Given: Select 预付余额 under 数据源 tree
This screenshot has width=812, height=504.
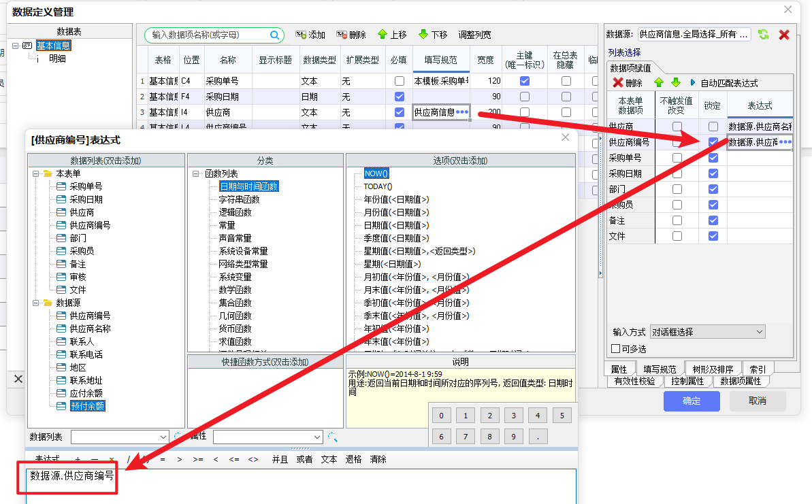Looking at the screenshot, I should 88,406.
